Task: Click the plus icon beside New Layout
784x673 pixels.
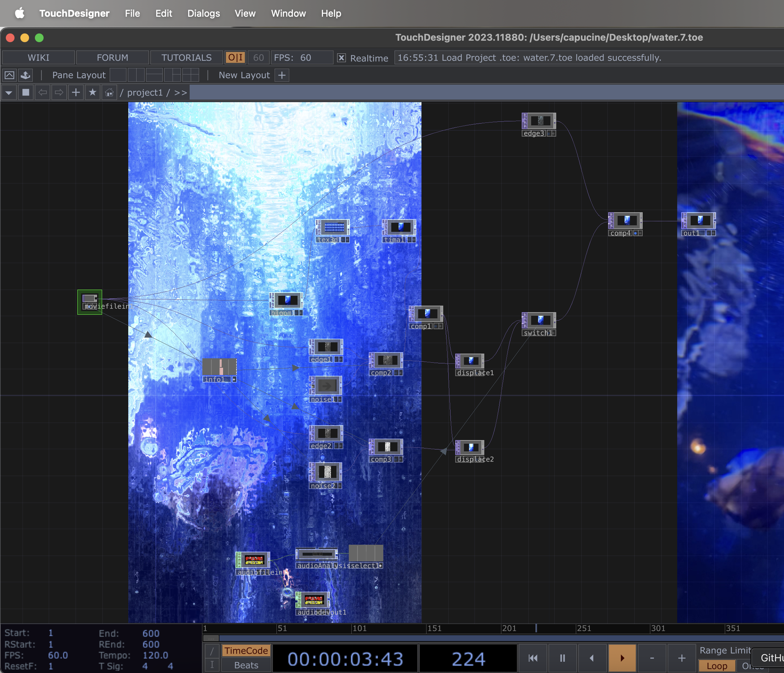Action: (282, 75)
